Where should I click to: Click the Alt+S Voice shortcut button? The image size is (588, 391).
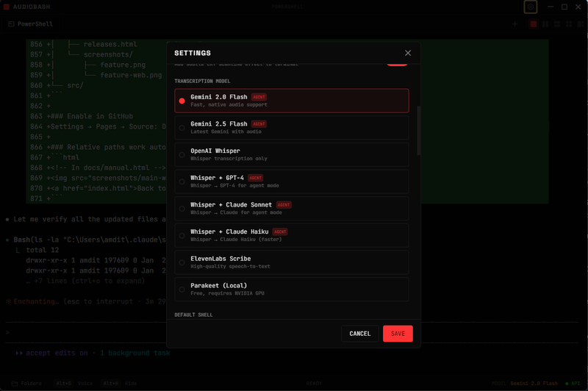[74, 384]
